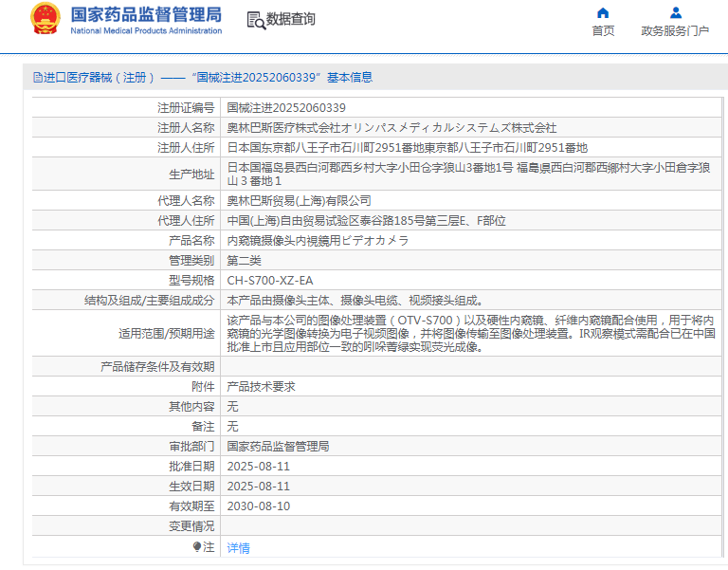Select expiry date 2030-08-10
Screen dimensions: 728x570
point(258,506)
